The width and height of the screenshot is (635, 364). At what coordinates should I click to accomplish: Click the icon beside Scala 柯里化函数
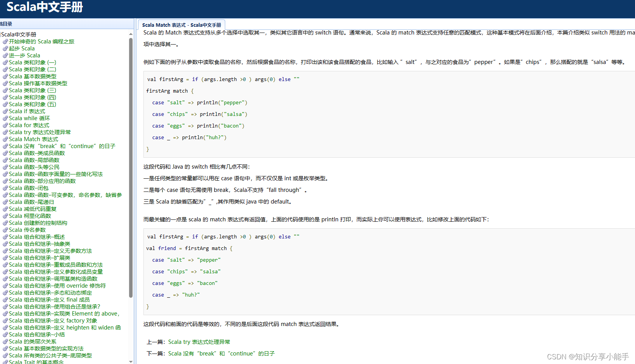tap(5, 216)
